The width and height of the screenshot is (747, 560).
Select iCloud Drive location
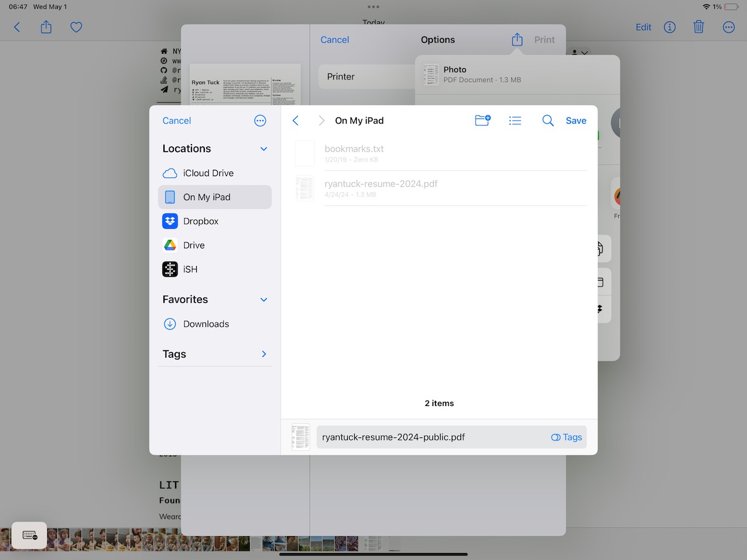tap(208, 173)
